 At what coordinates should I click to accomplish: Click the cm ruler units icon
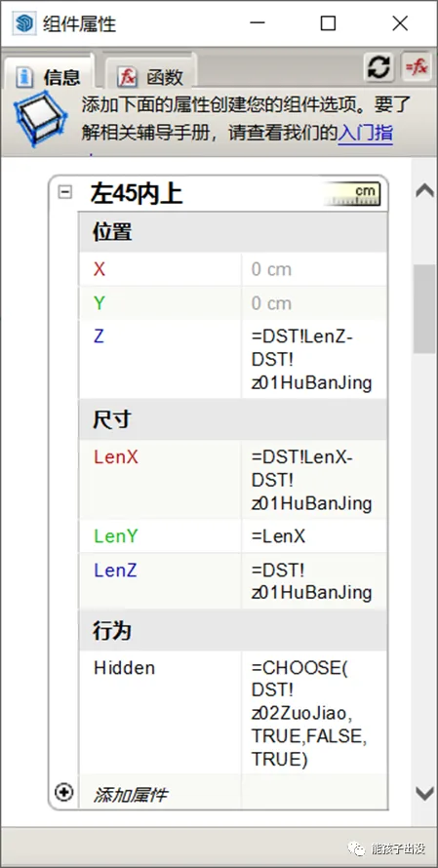pos(351,193)
